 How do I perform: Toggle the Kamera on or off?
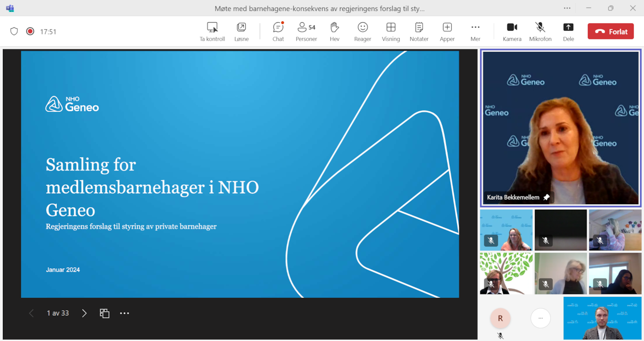[512, 31]
